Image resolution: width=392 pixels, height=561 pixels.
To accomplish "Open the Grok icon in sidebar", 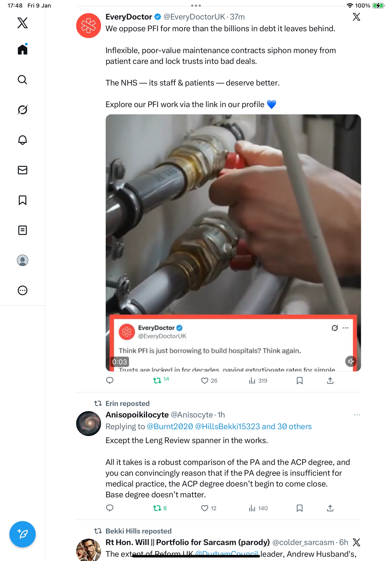I will [x=23, y=110].
